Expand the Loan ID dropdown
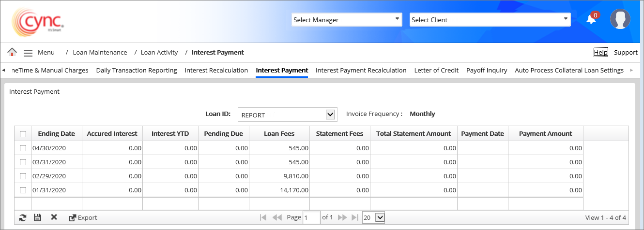 coord(331,115)
